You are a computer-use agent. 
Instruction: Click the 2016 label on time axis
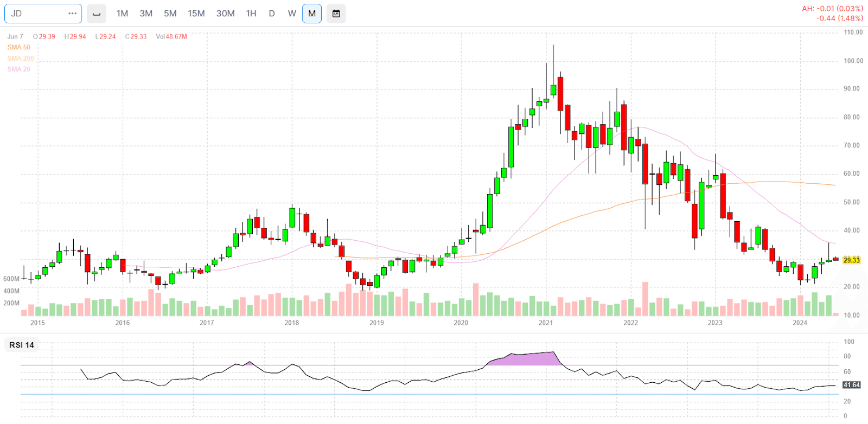click(x=123, y=323)
